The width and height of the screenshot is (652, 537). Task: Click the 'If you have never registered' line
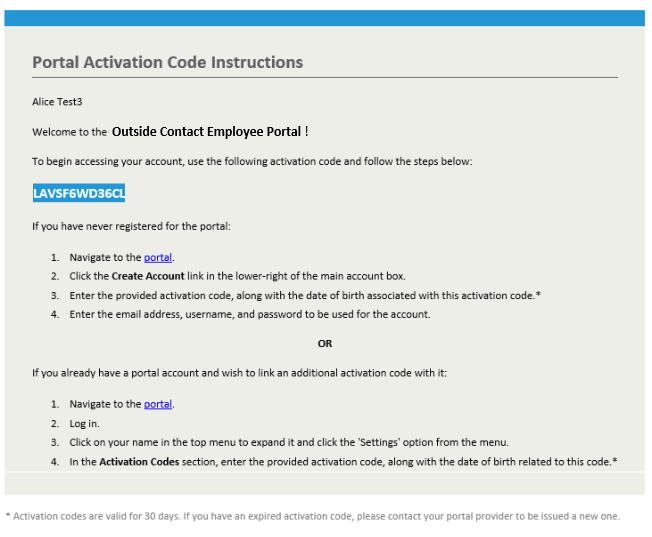[131, 226]
